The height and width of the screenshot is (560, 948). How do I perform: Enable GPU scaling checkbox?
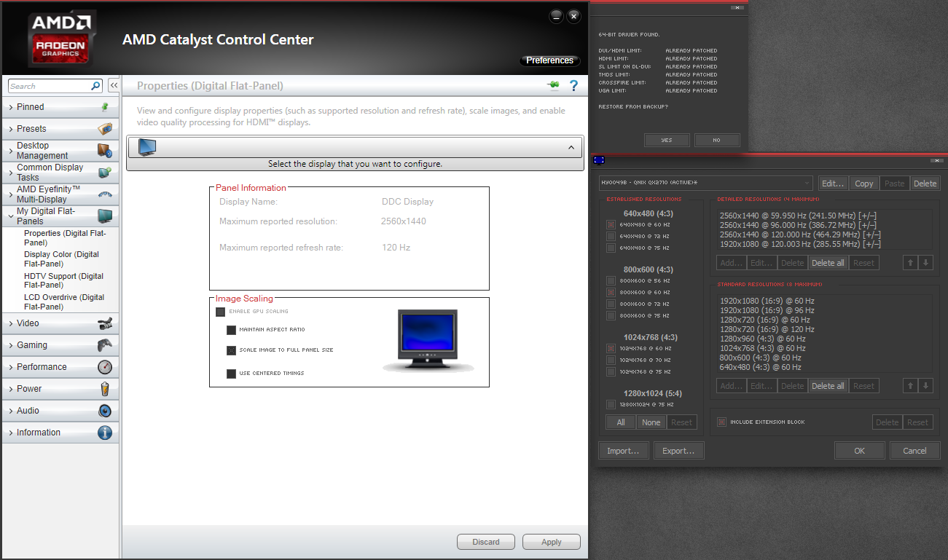point(221,312)
